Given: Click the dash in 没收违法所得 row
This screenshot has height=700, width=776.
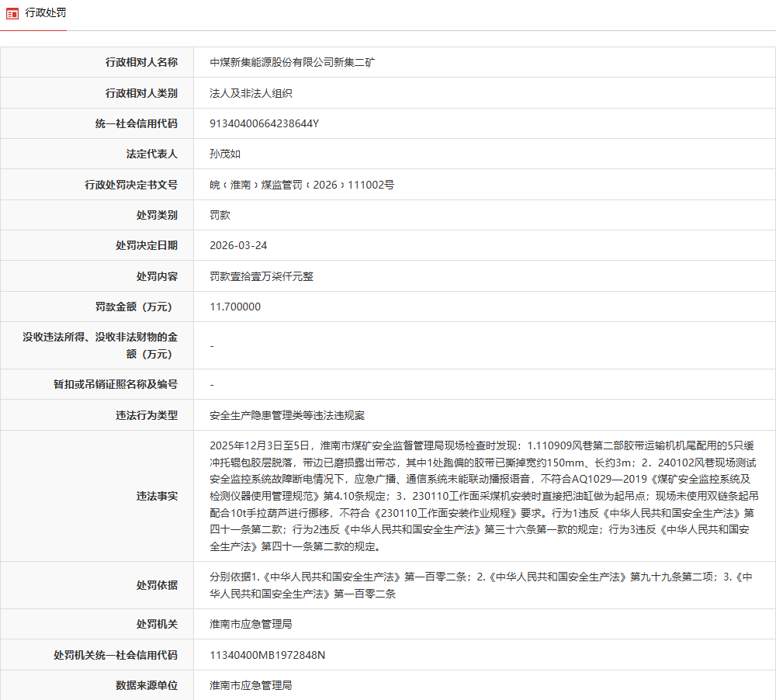Looking at the screenshot, I should click(210, 345).
